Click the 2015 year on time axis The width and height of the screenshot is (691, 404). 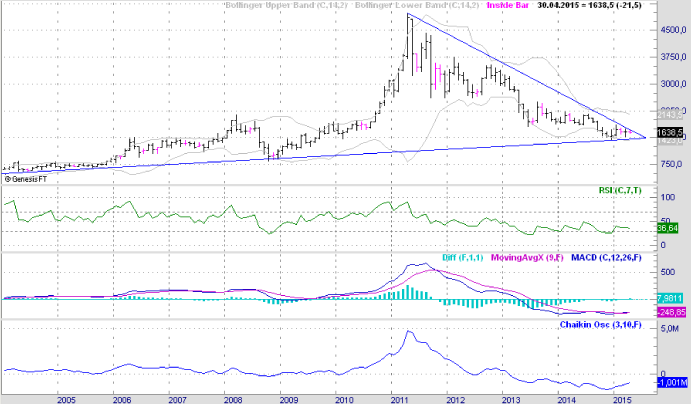tap(622, 398)
